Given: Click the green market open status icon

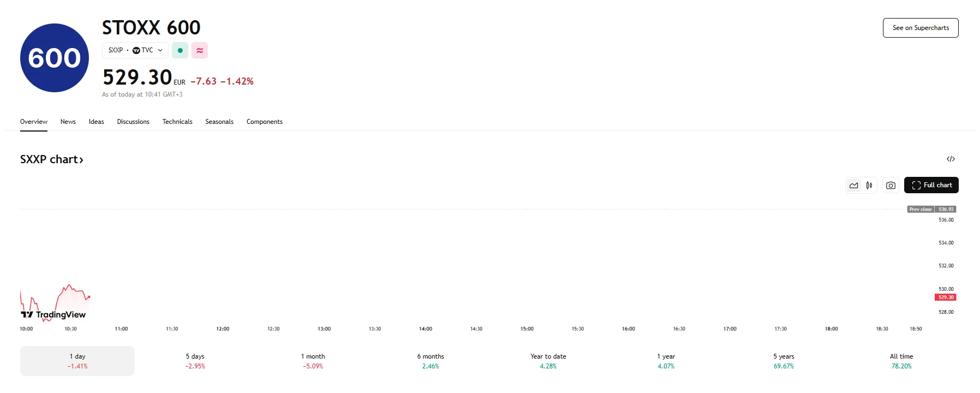Looking at the screenshot, I should (180, 50).
